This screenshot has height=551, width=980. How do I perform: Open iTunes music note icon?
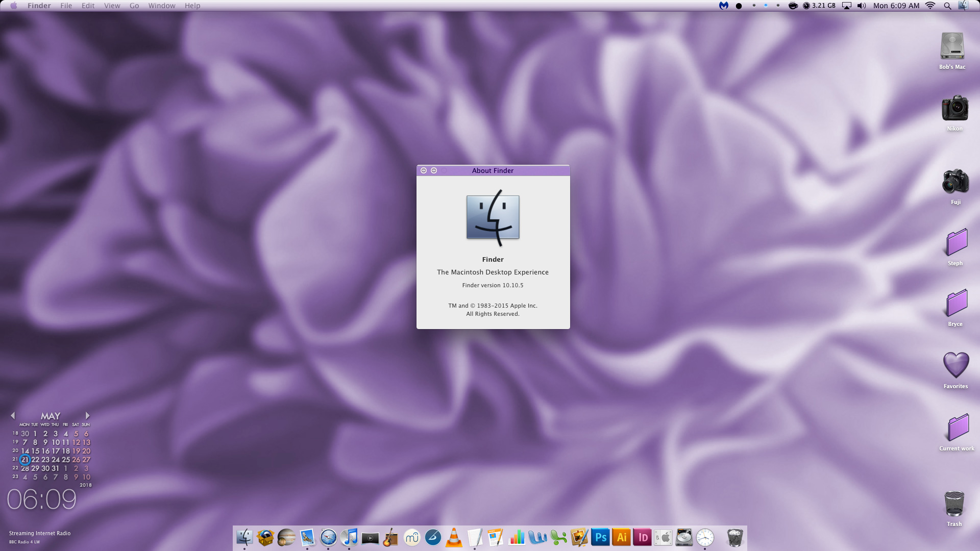tap(349, 537)
